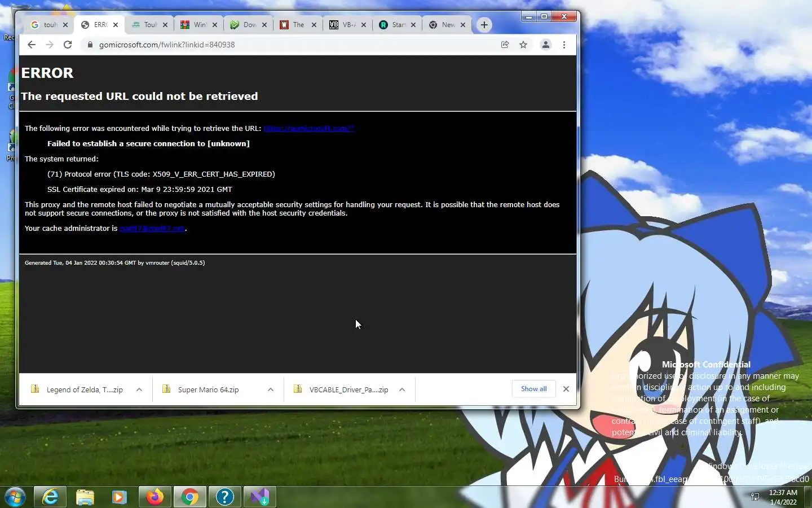The image size is (812, 508).
Task: Close the 'Start' tab
Action: pyautogui.click(x=413, y=25)
